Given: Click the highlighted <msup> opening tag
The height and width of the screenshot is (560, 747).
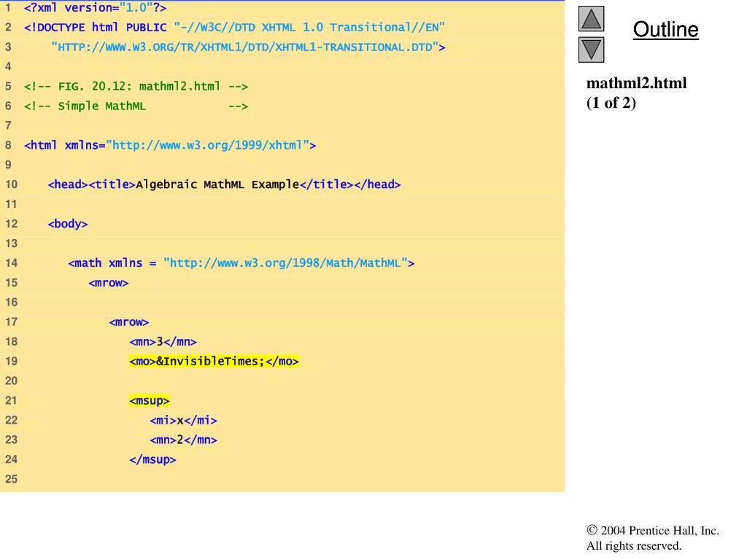Looking at the screenshot, I should click(149, 401).
